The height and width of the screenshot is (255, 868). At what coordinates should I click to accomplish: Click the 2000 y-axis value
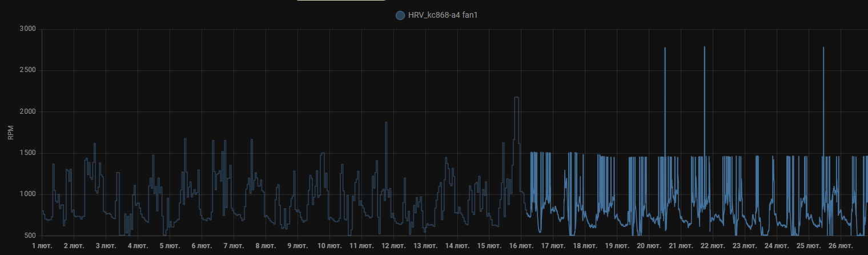point(28,111)
